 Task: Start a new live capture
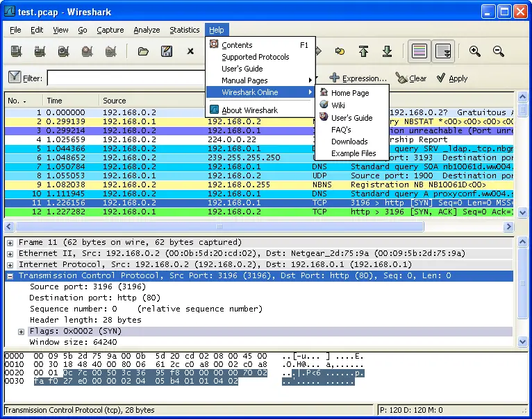64,51
